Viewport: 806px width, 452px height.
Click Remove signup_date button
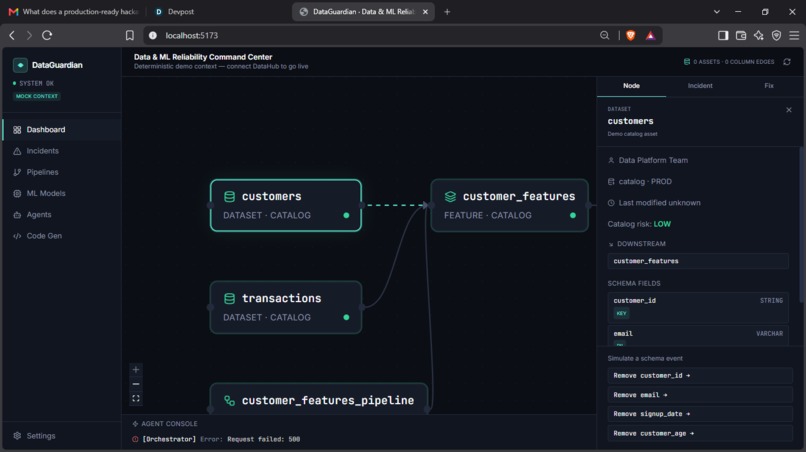(699, 414)
